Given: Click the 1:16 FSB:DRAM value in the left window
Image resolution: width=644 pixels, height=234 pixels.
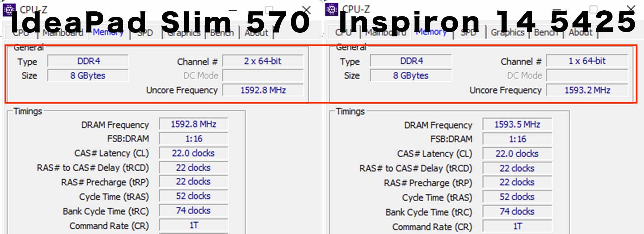Looking at the screenshot, I should click(194, 139).
